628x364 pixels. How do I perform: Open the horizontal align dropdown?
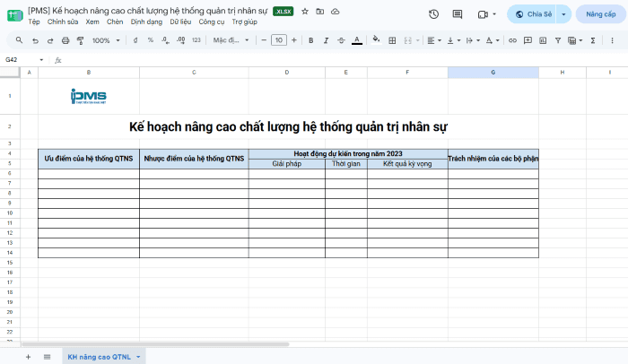[x=433, y=40]
